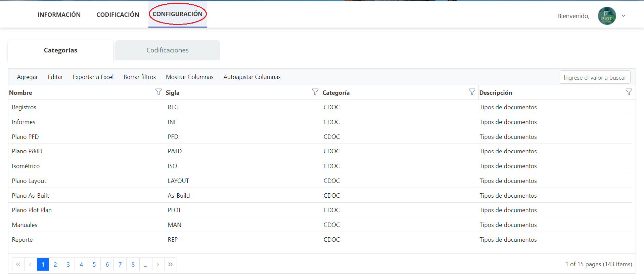Viewport: 644px width, 275px height.
Task: Open the Categoría column filter icon
Action: point(472,92)
